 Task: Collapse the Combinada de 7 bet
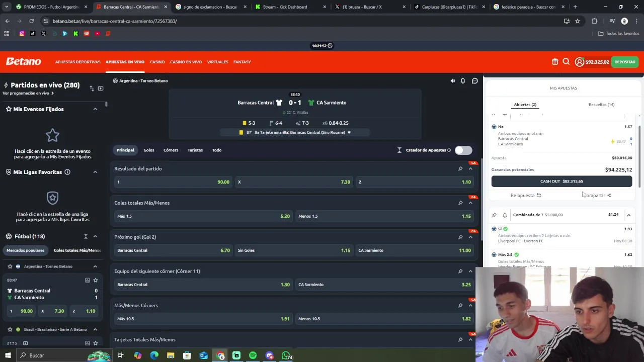(x=628, y=215)
